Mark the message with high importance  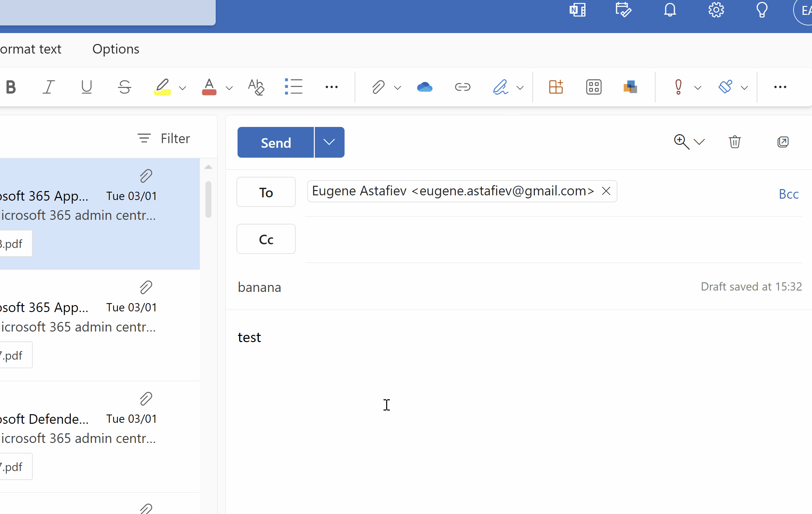[x=678, y=87]
